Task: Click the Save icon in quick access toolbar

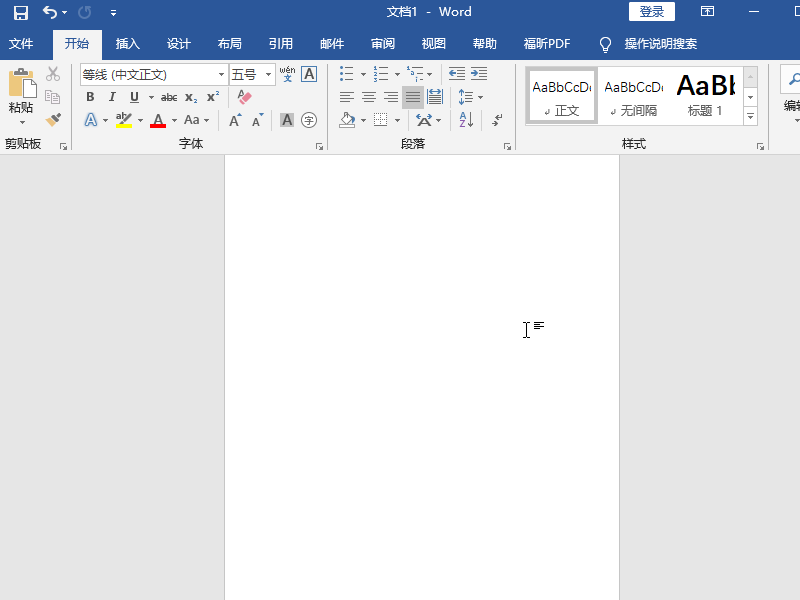Action: pos(20,12)
